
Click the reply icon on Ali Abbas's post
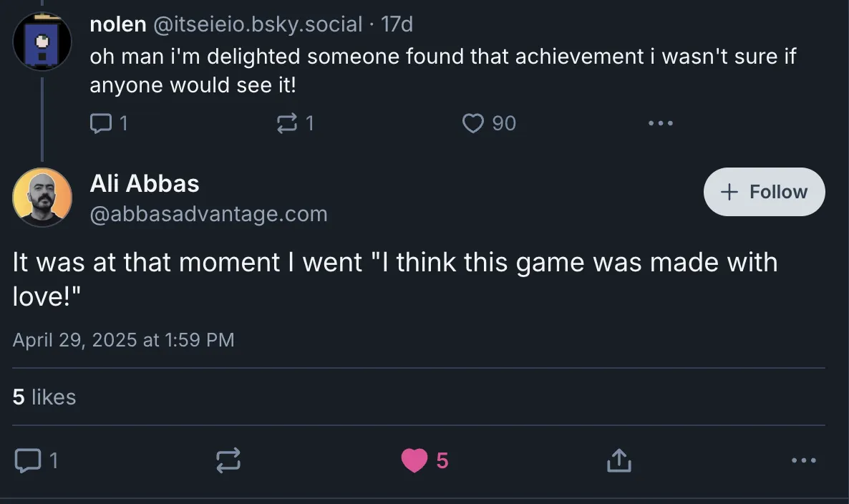27,460
